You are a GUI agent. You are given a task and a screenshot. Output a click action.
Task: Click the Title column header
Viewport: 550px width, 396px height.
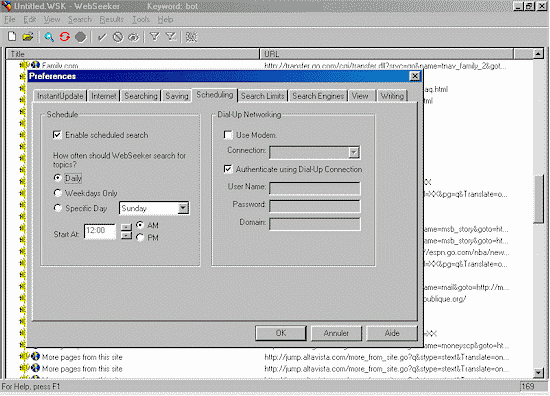(x=133, y=54)
